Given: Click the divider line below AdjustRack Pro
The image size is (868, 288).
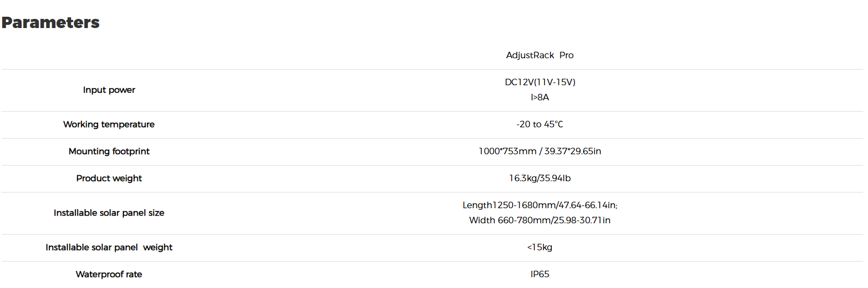Looking at the screenshot, I should point(540,69).
